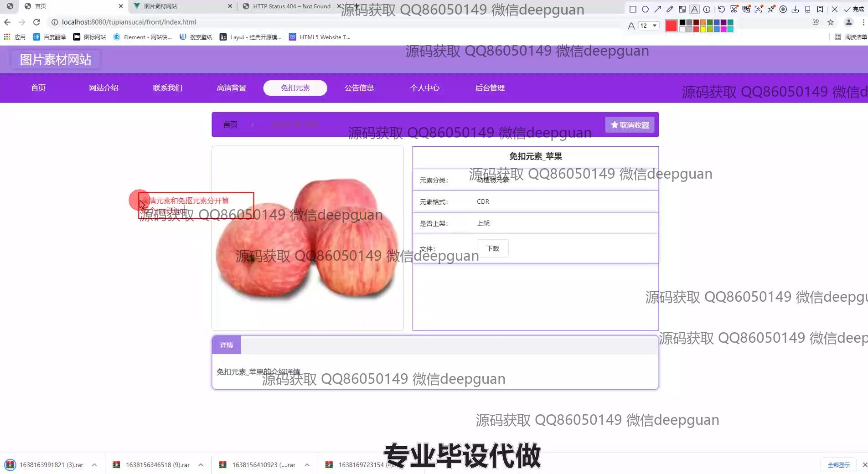This screenshot has width=868, height=474.
Task: Save the screenshot with download icon
Action: click(795, 9)
